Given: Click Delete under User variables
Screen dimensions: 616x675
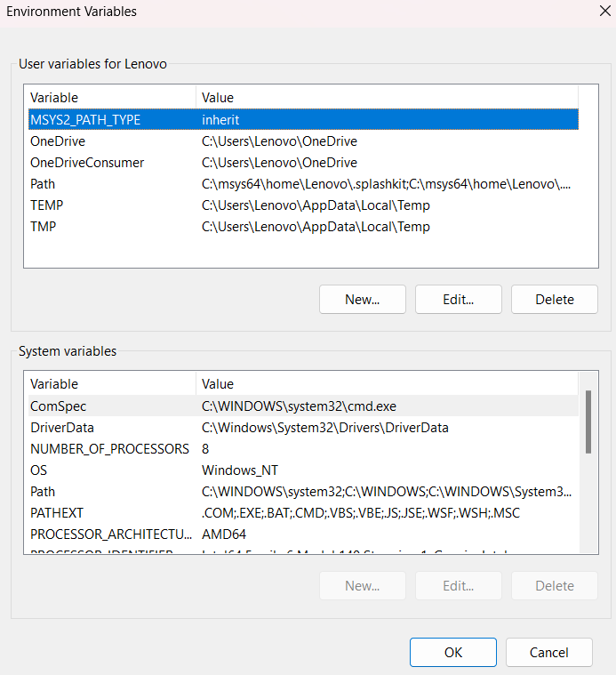Looking at the screenshot, I should pos(554,299).
